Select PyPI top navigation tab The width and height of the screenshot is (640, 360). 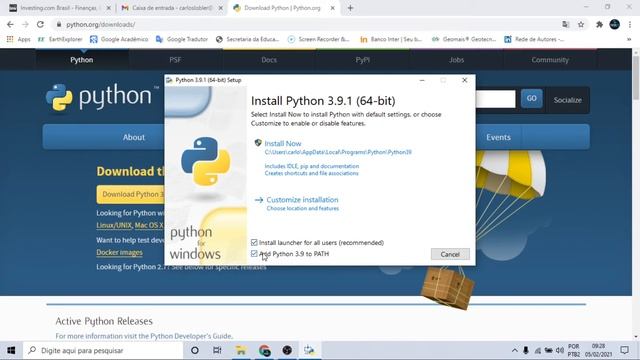[x=362, y=60]
